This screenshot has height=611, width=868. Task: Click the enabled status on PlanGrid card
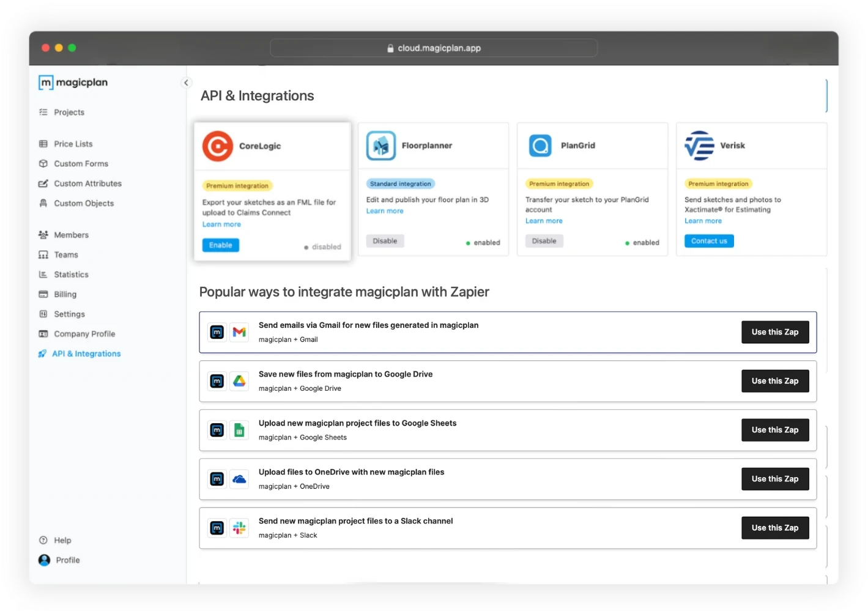click(x=642, y=243)
